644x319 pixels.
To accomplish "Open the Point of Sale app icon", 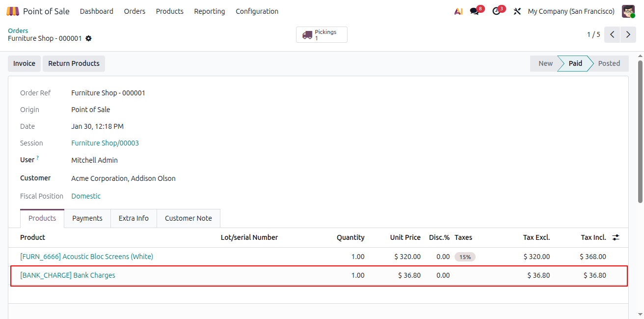I will [x=13, y=11].
